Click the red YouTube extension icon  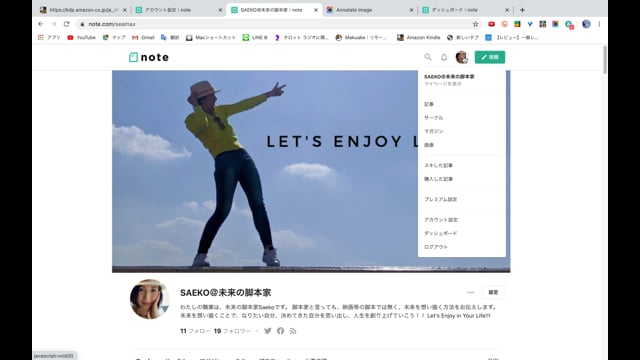[491, 24]
